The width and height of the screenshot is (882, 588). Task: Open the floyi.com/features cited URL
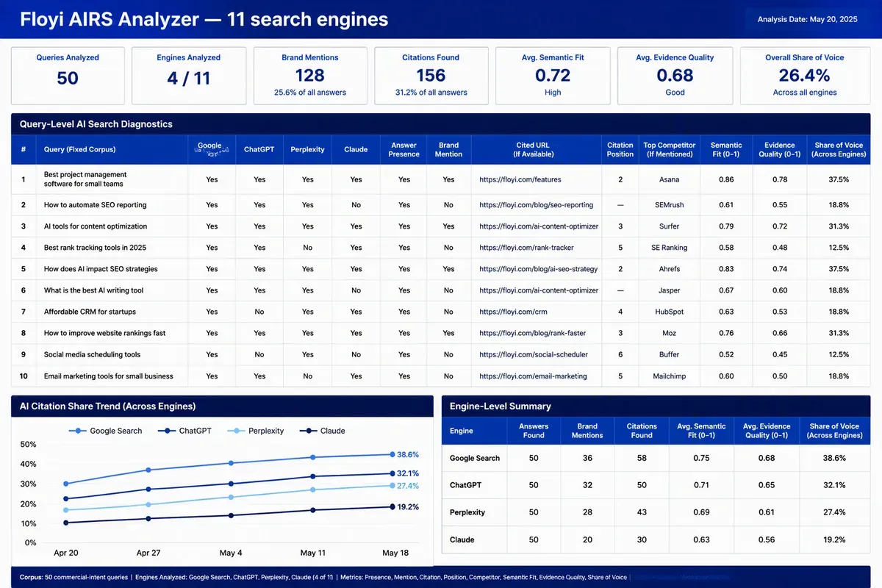(520, 179)
